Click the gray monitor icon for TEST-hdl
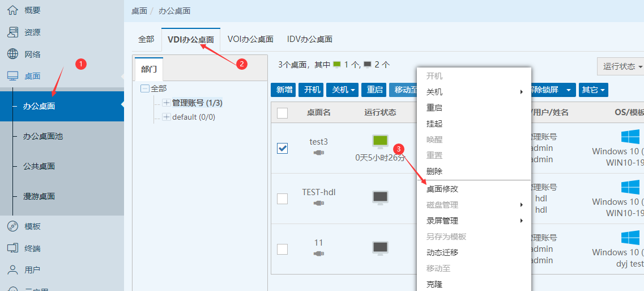644x291 pixels. point(380,197)
